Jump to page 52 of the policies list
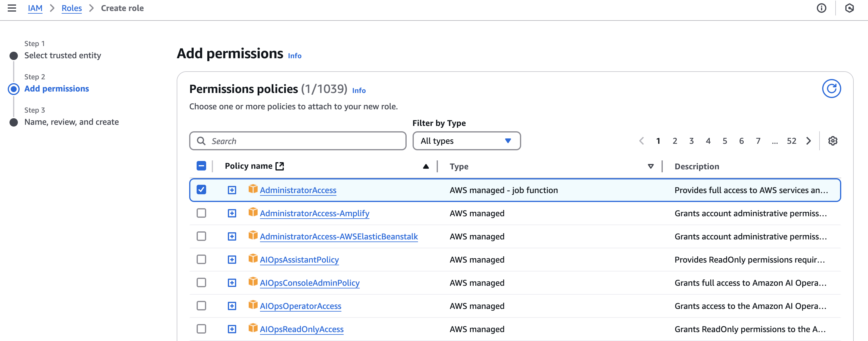 [791, 141]
